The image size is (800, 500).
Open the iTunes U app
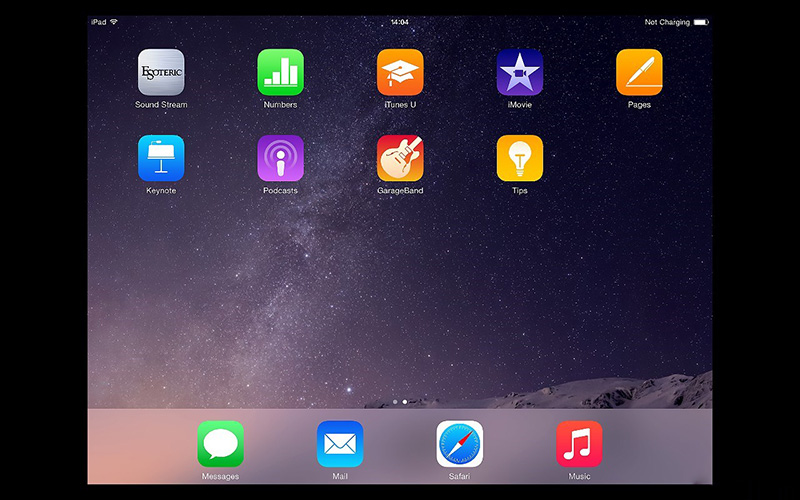click(400, 72)
